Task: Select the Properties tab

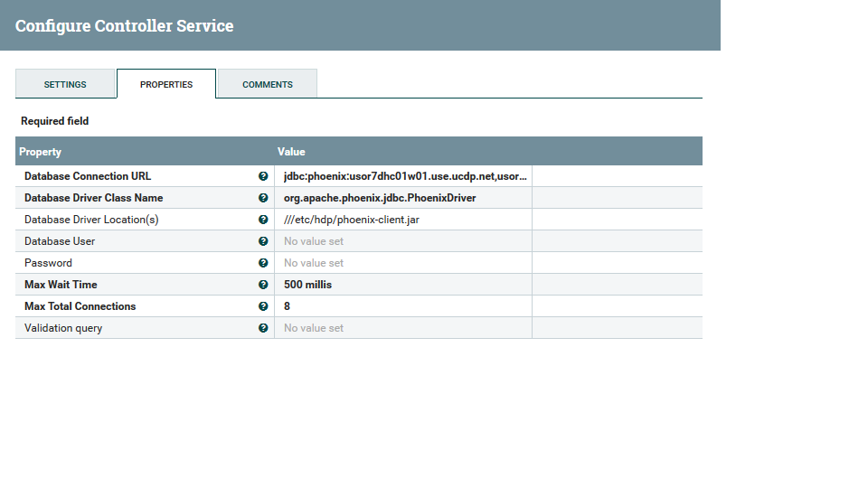Action: pos(166,84)
